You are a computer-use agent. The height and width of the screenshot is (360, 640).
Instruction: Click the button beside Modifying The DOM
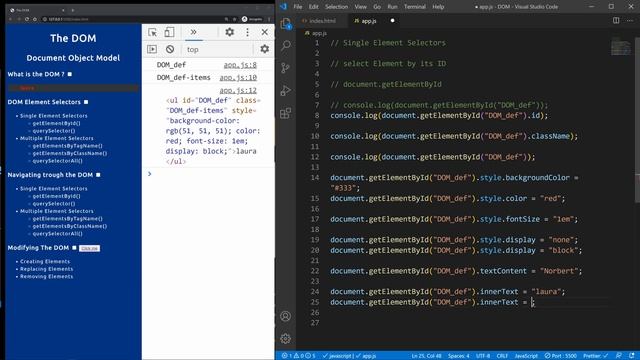pyautogui.click(x=89, y=248)
